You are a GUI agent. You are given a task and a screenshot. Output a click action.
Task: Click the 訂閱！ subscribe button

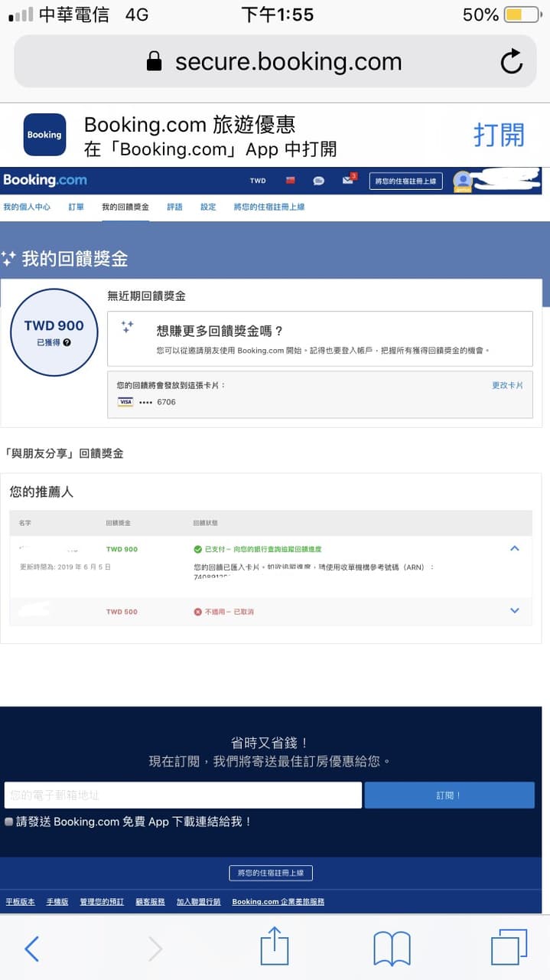[450, 795]
